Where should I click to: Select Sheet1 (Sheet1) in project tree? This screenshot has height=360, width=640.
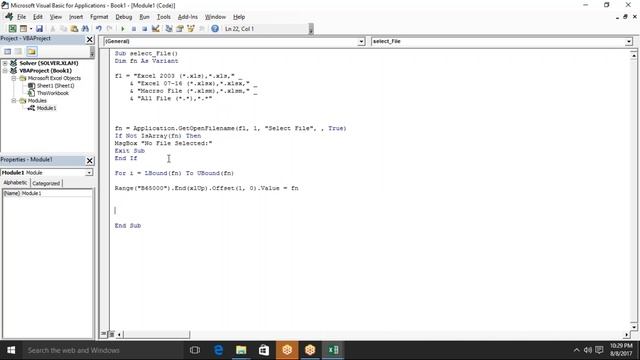[x=56, y=86]
